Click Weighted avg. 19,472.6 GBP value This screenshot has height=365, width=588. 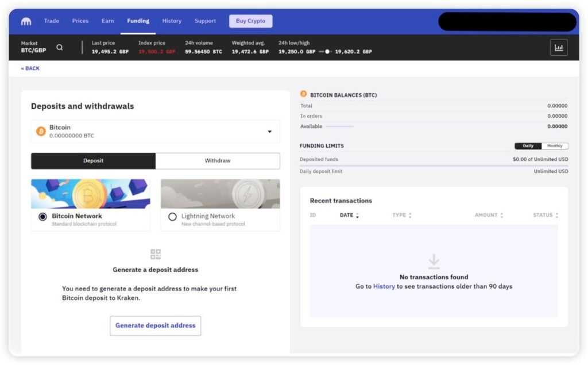click(250, 52)
